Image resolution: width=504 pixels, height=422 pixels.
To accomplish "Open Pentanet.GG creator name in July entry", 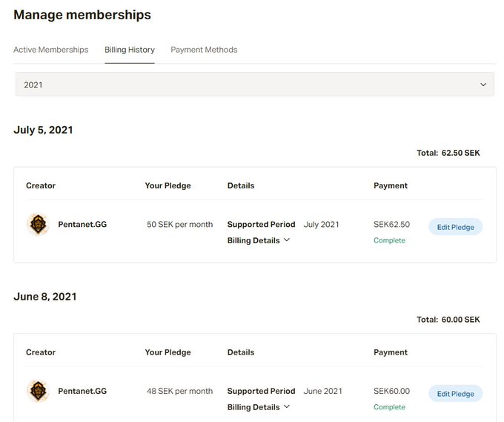I will (82, 224).
